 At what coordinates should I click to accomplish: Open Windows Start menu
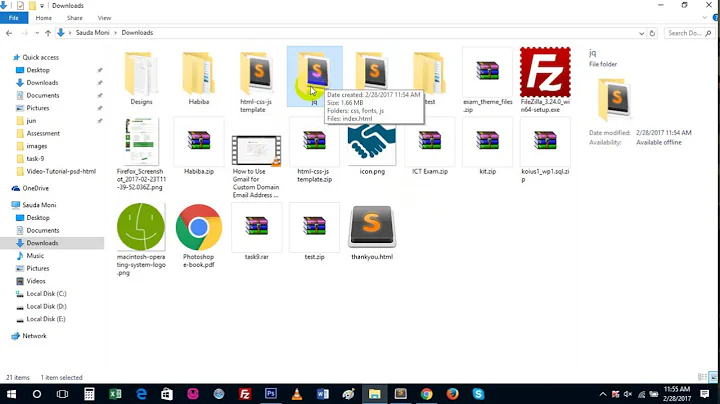point(11,394)
